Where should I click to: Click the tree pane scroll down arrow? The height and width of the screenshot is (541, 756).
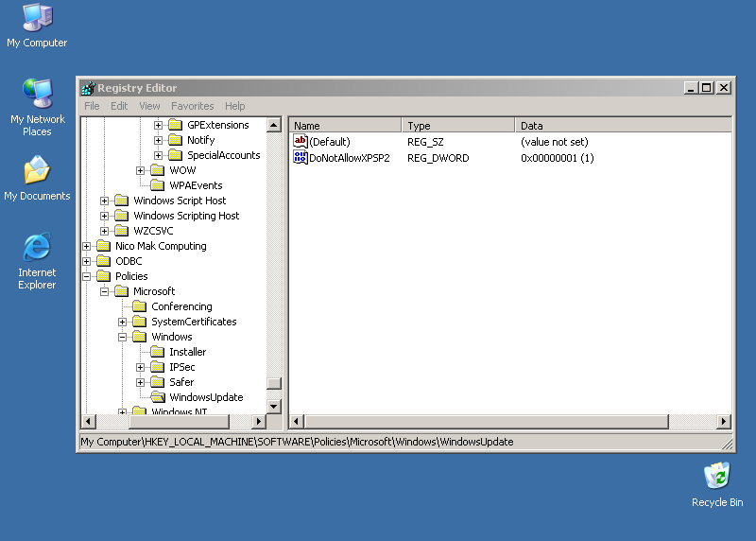(274, 407)
